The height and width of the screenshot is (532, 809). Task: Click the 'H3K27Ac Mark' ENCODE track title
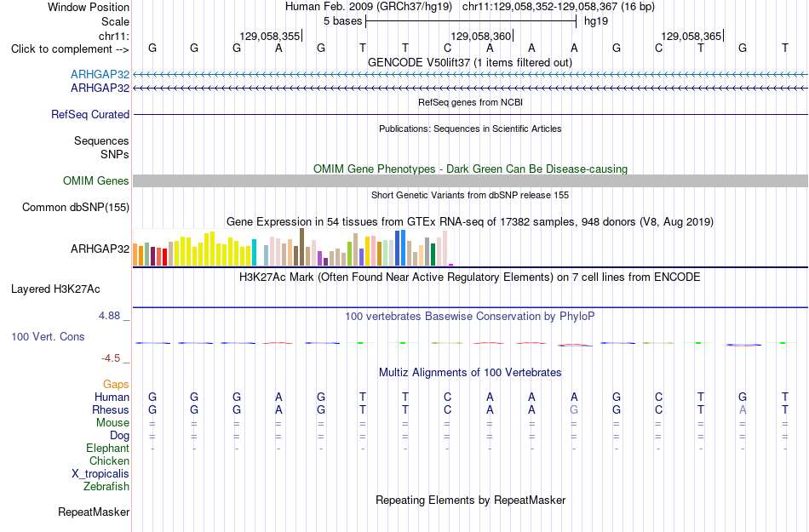tap(470, 277)
